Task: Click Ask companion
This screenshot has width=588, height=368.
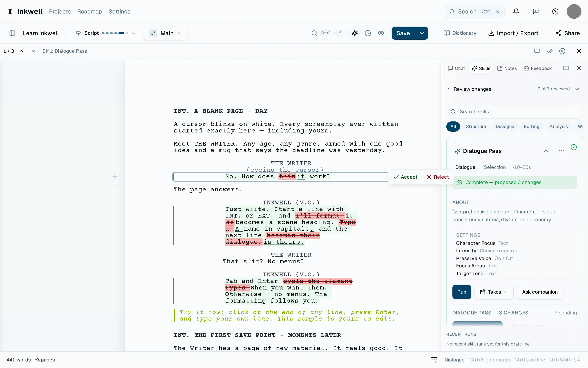Action: 540,292
